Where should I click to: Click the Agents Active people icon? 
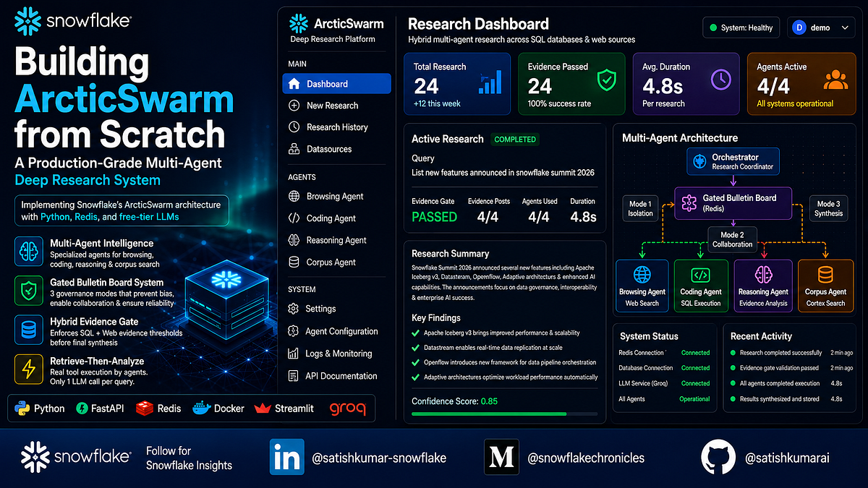coord(835,80)
